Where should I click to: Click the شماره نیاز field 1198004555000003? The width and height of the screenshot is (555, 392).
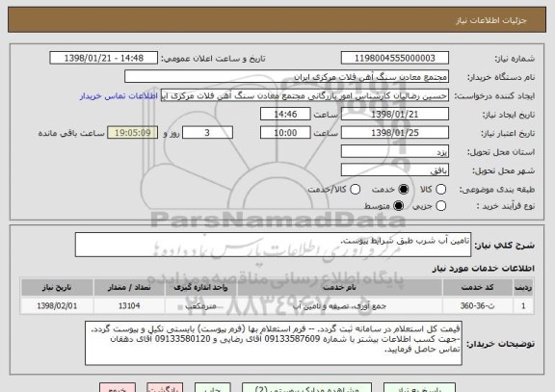(395, 58)
